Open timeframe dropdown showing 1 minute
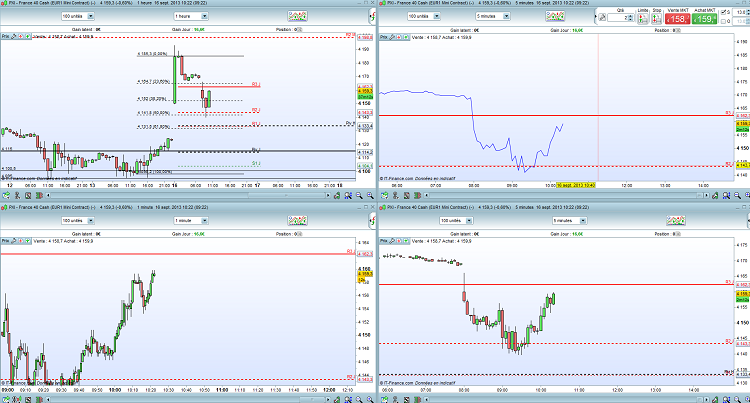The width and height of the screenshot is (750, 403). coord(191,221)
